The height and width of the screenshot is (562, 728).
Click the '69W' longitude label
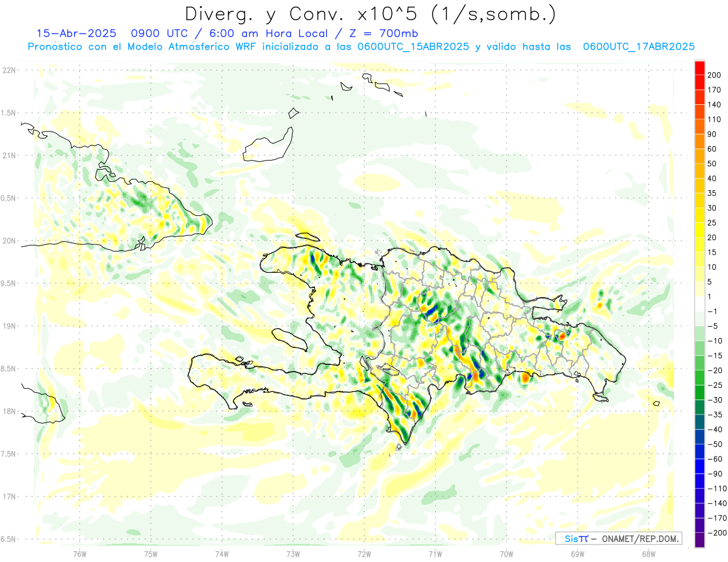pos(578,554)
